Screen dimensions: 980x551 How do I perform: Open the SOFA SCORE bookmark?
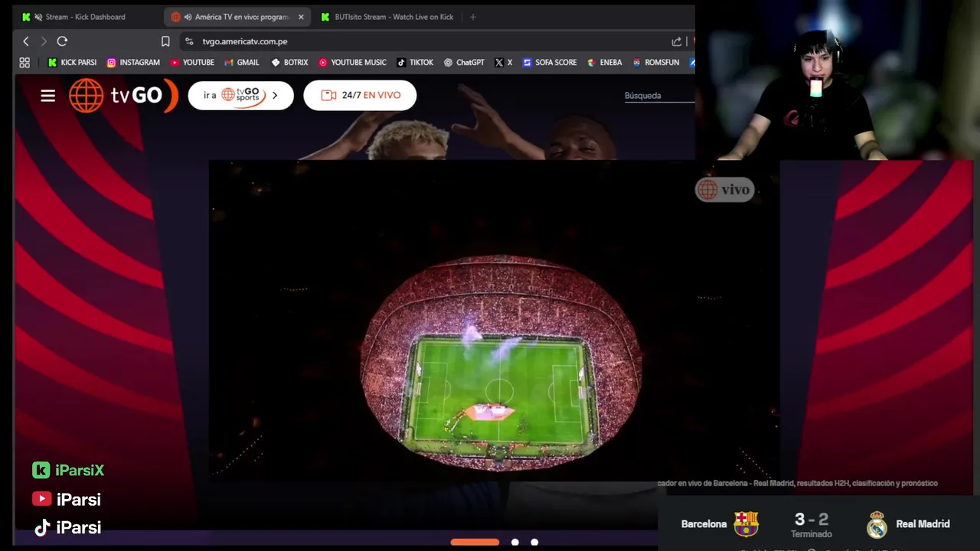tap(550, 63)
